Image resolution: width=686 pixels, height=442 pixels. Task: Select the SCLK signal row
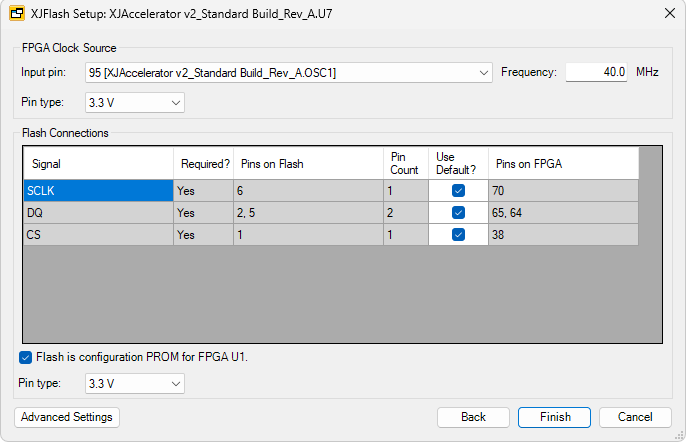[x=97, y=190]
